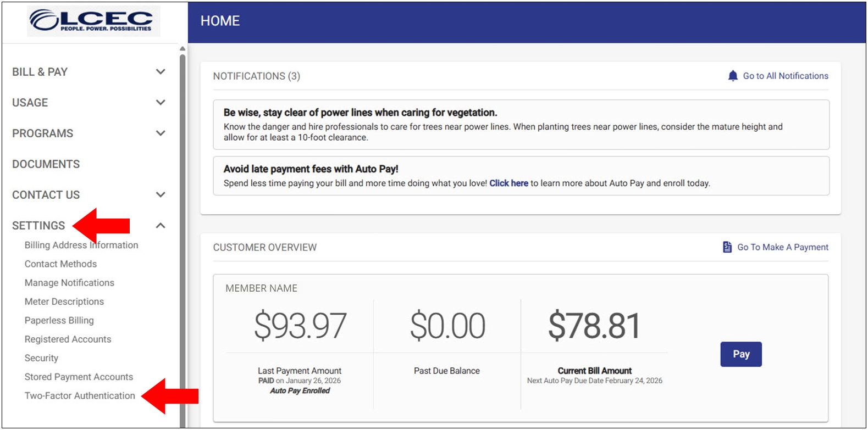Expand the Contact Us chevron
Screen dimensions: 868x430
[161, 195]
